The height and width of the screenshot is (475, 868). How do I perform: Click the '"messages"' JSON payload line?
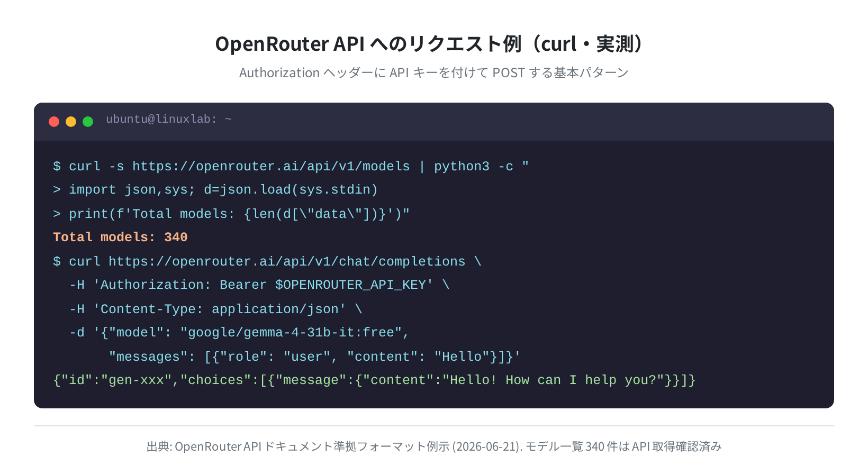click(314, 357)
